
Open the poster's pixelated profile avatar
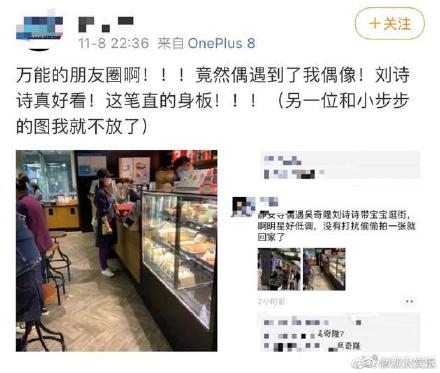pos(39,30)
